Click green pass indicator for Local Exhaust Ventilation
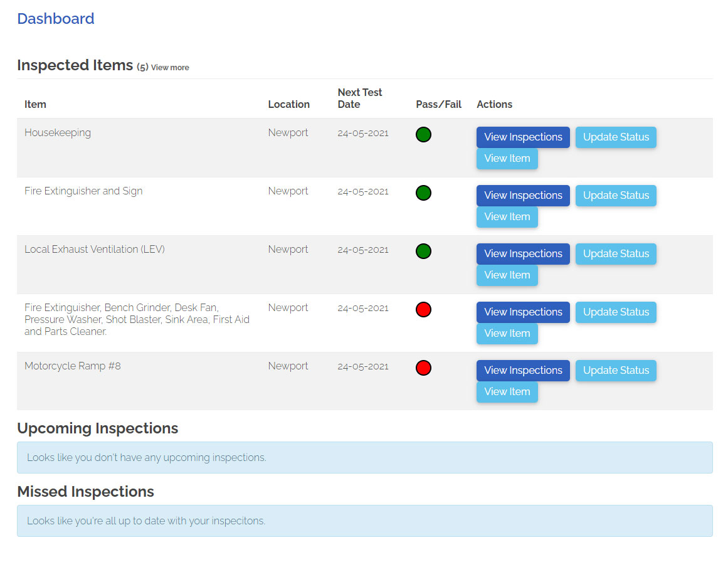The height and width of the screenshot is (572, 728). pos(423,251)
